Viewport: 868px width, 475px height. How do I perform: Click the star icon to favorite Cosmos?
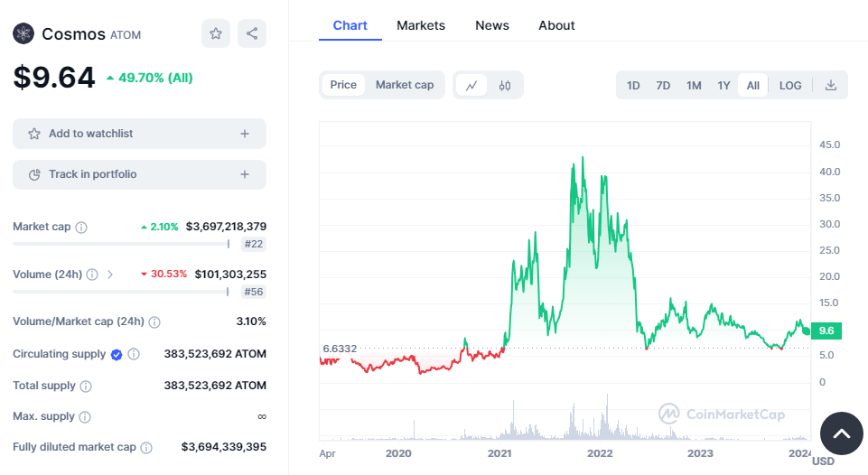(216, 33)
